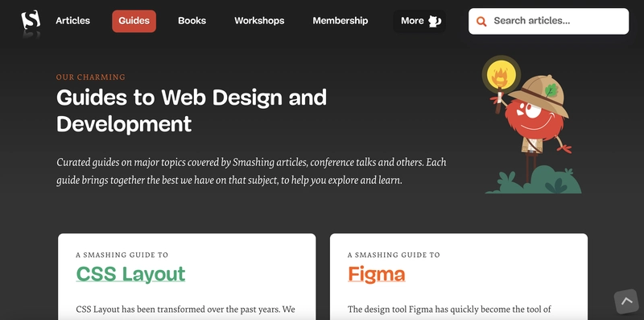
Task: Expand the More dropdown menu
Action: pyautogui.click(x=419, y=21)
